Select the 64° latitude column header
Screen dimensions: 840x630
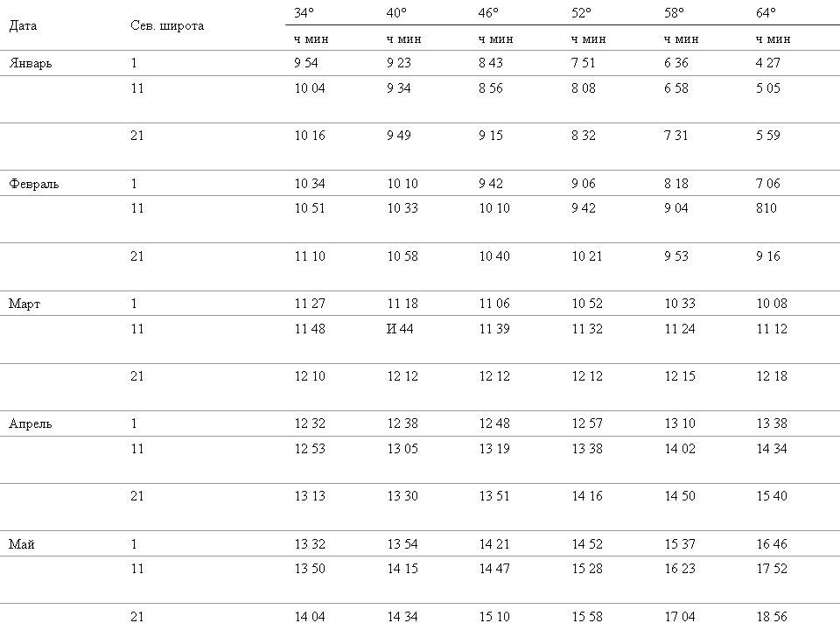[766, 13]
